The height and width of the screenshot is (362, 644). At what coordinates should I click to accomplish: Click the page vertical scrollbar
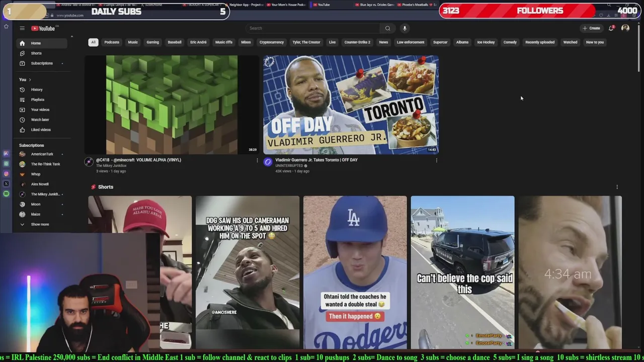click(x=639, y=49)
